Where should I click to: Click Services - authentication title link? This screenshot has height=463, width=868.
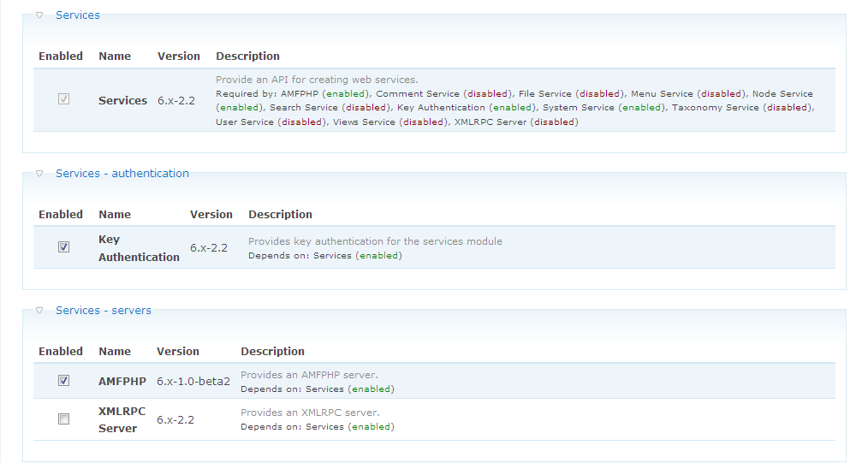click(x=122, y=174)
